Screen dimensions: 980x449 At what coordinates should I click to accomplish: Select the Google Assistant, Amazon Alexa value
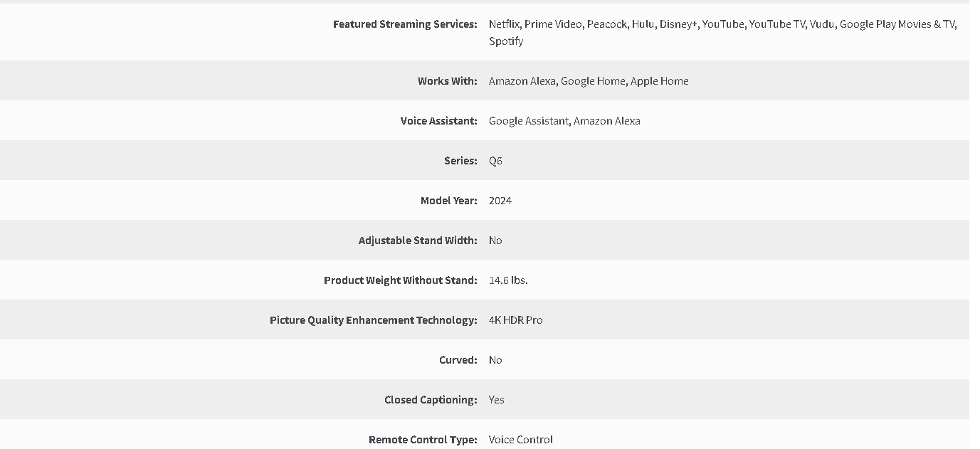coord(564,121)
